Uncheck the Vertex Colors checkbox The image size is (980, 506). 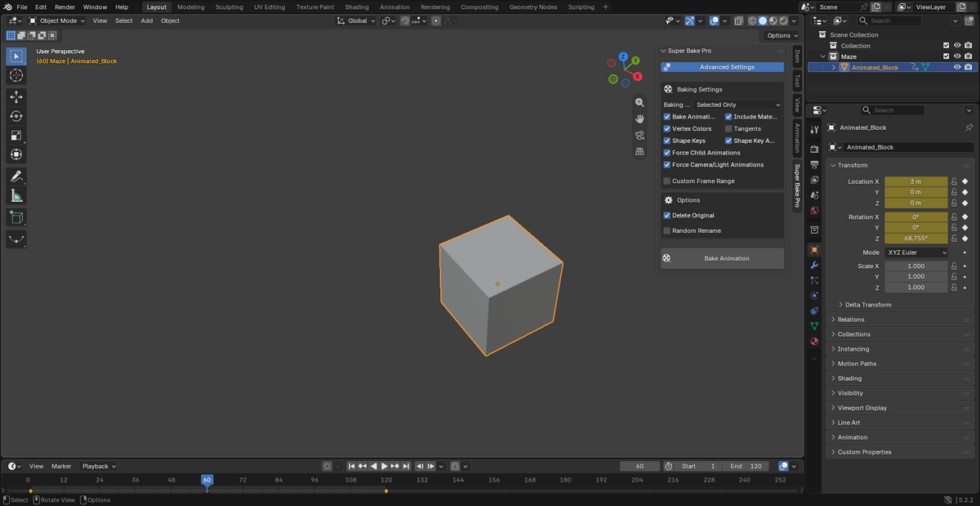[667, 129]
